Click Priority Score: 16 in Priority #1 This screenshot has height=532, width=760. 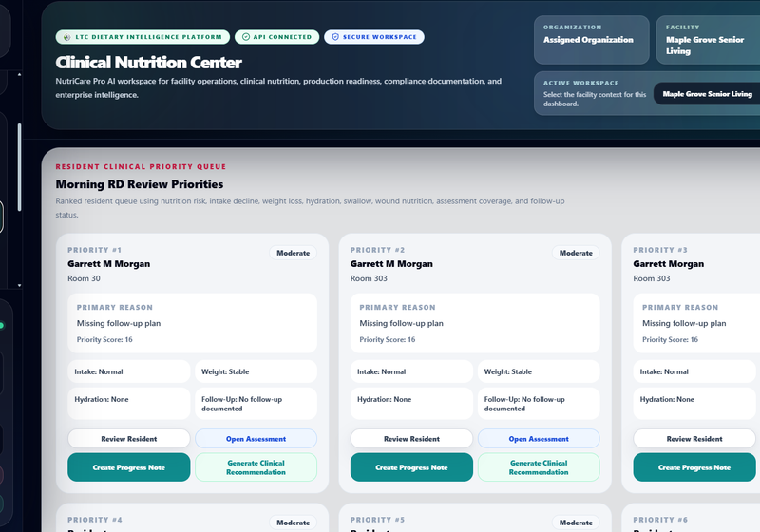104,340
